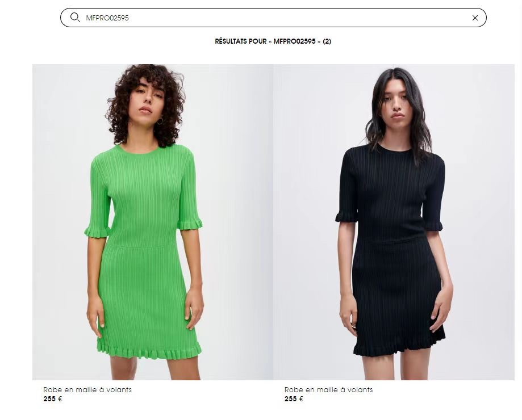Screen dimensions: 522x420
Task: Open the Robe en maille à volants title under the black dress
Action: 328,389
